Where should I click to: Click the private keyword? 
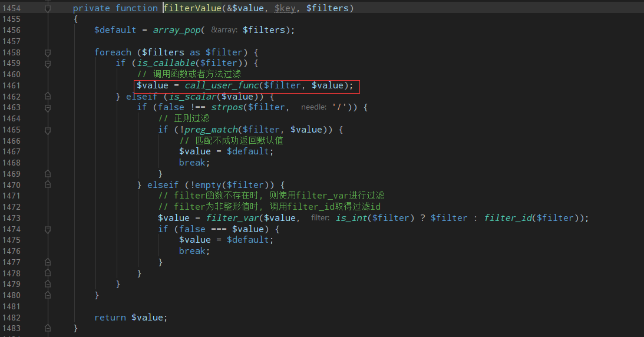(91, 8)
